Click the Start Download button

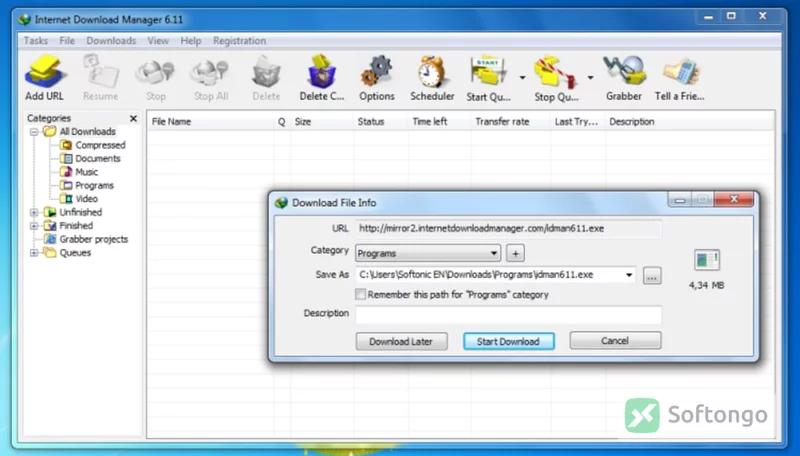[508, 341]
